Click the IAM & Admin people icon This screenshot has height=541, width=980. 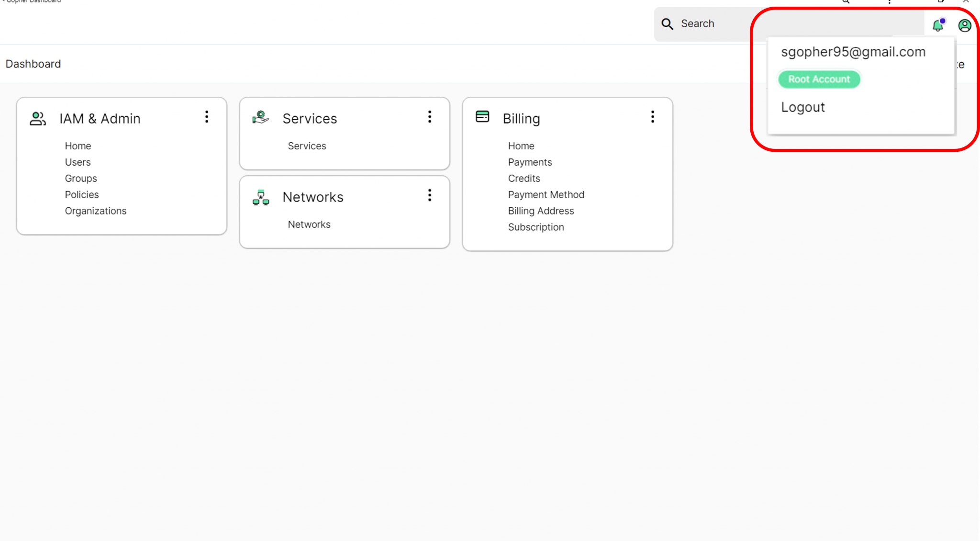click(38, 118)
